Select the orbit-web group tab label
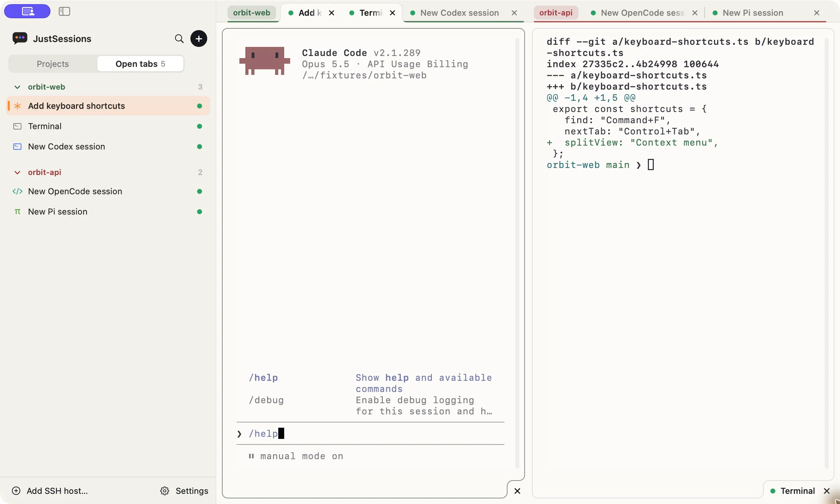The height and width of the screenshot is (504, 840). (252, 13)
